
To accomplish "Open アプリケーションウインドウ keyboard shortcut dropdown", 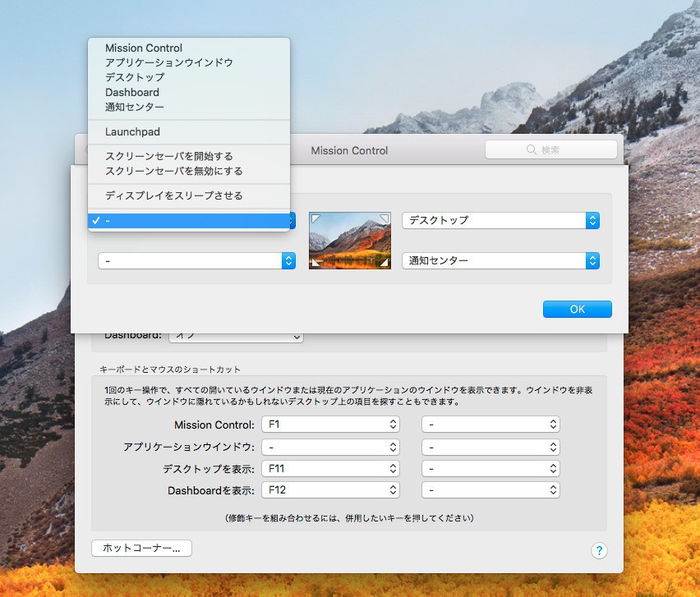I will [330, 447].
